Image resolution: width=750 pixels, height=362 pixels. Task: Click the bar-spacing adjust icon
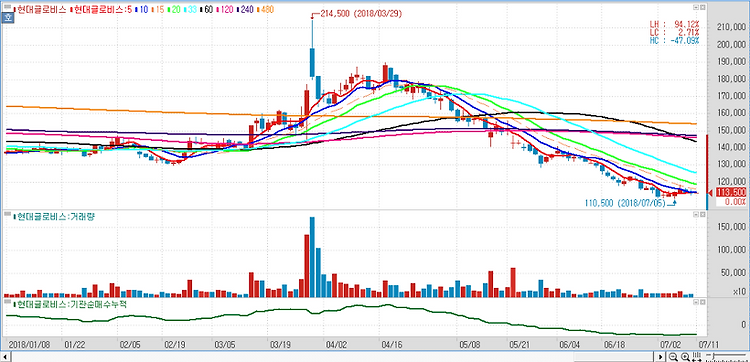click(x=697, y=356)
